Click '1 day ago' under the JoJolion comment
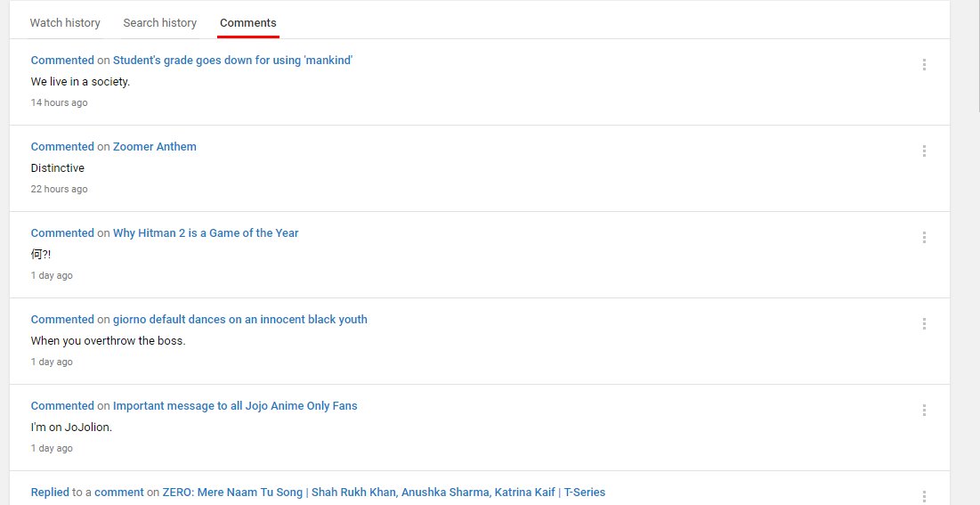The image size is (980, 505). (52, 448)
